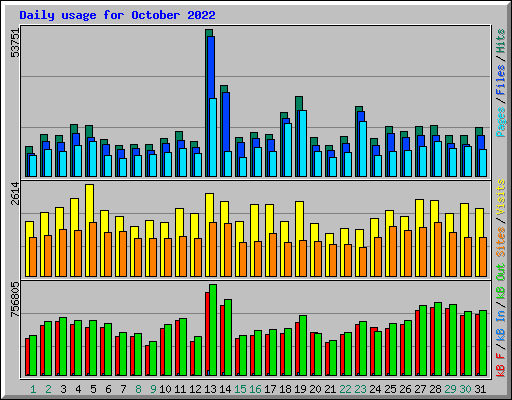This screenshot has width=512, height=400.
Task: Select x-axis day label 3
Action: [63, 389]
